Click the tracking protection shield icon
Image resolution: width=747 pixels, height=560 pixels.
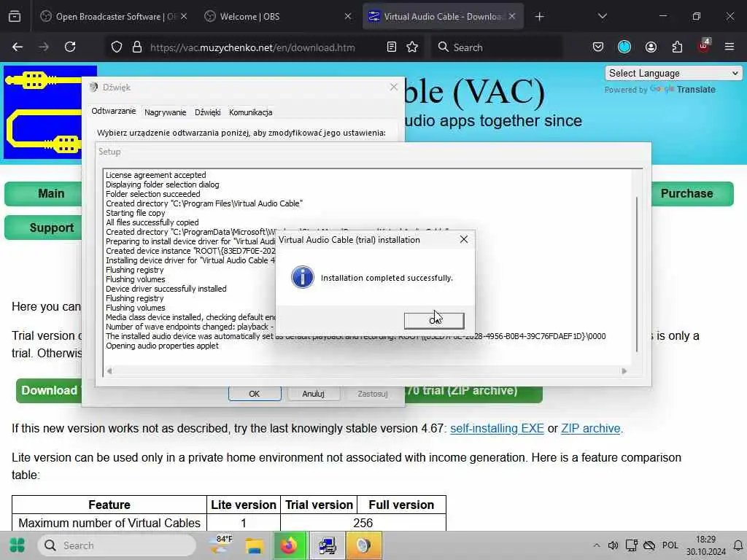(117, 47)
